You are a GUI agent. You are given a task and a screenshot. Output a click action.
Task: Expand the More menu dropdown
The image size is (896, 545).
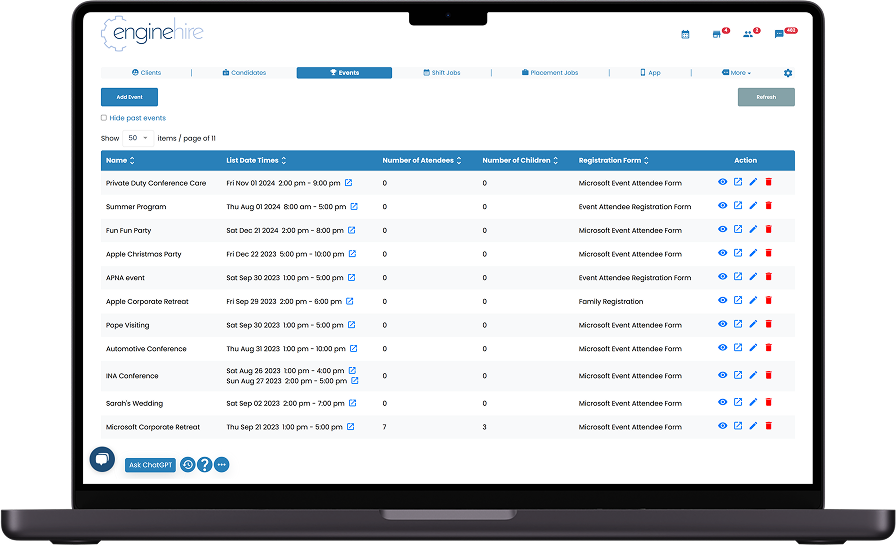[x=737, y=73]
